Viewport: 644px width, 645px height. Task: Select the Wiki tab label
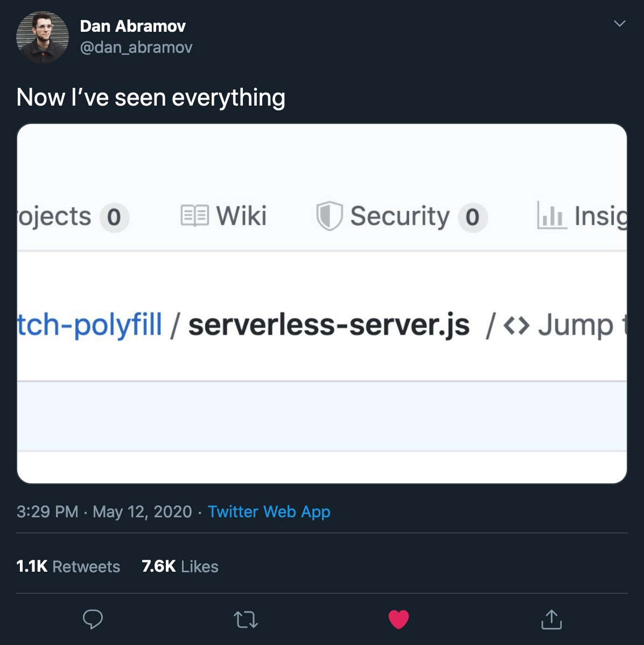242,216
